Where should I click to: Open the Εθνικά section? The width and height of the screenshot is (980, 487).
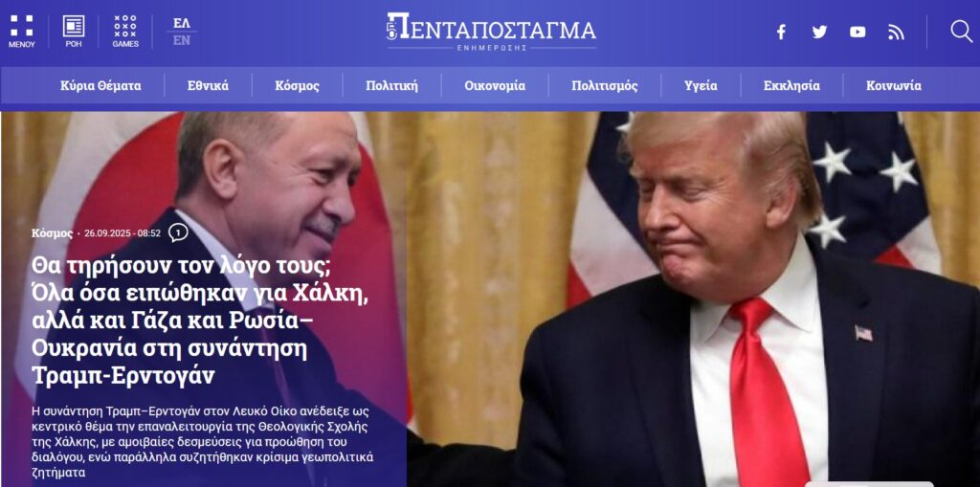coord(208,86)
